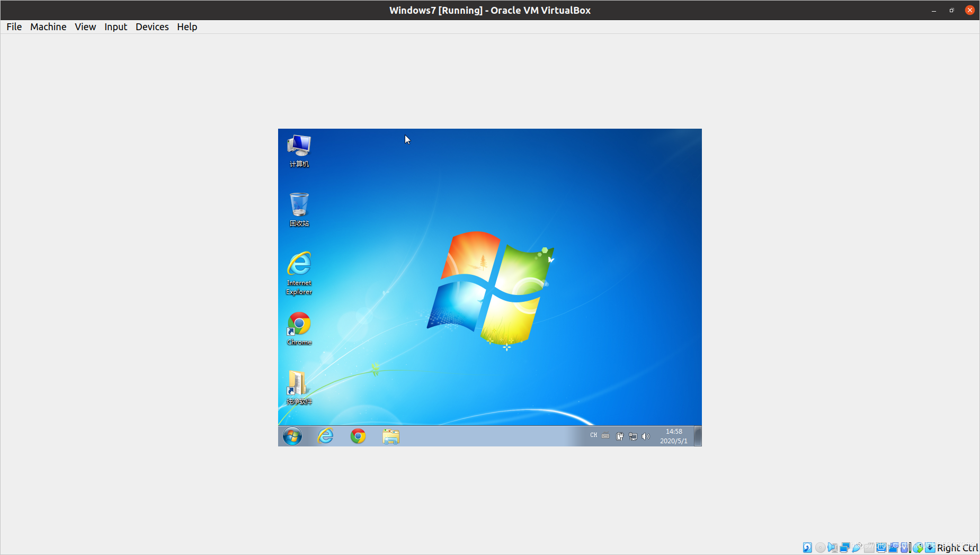Open the Windows Start menu orb

[x=292, y=436]
